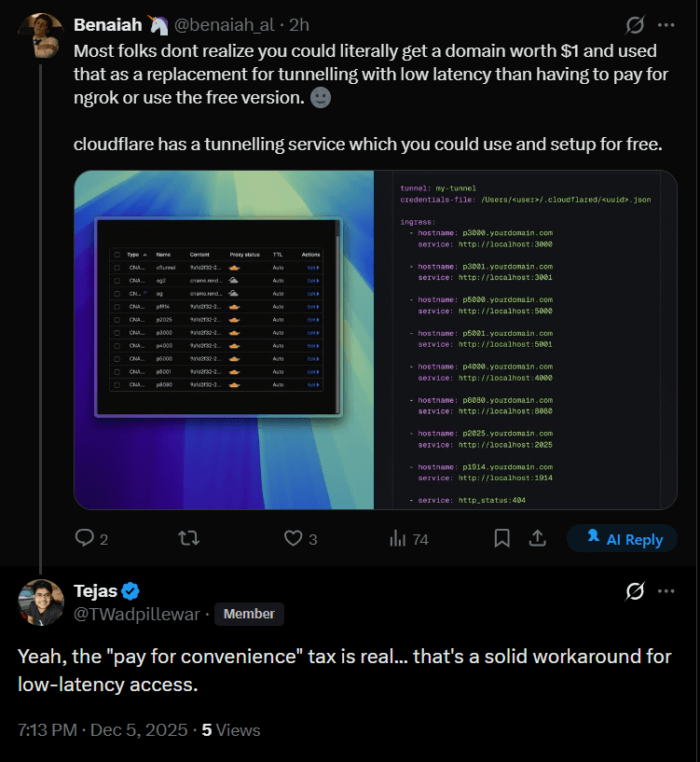Check the p8080 row checkbox
This screenshot has height=762, width=700.
(x=117, y=384)
